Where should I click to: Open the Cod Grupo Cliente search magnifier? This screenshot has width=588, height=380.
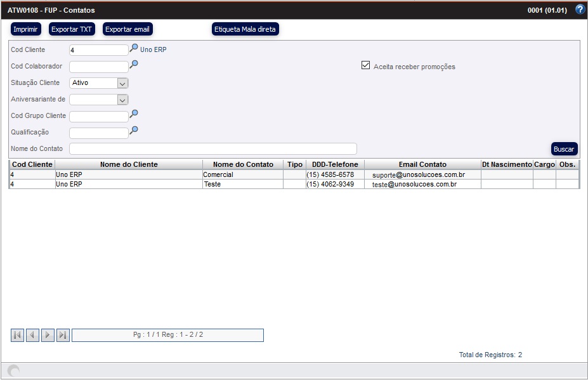(x=134, y=114)
